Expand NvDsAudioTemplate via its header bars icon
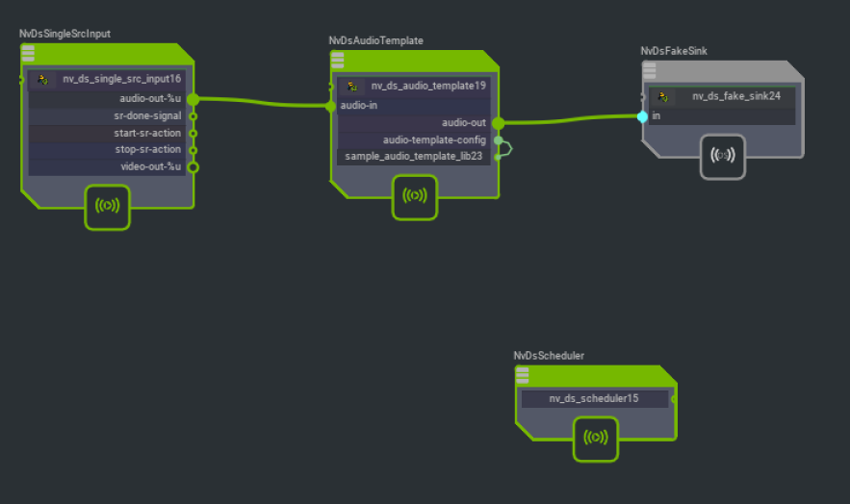This screenshot has height=504, width=850. (x=338, y=61)
